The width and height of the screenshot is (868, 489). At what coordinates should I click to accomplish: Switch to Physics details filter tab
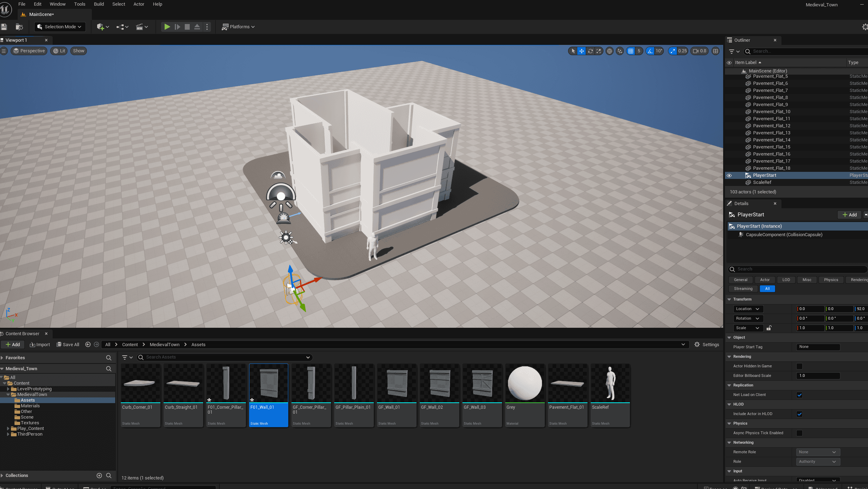pyautogui.click(x=831, y=280)
